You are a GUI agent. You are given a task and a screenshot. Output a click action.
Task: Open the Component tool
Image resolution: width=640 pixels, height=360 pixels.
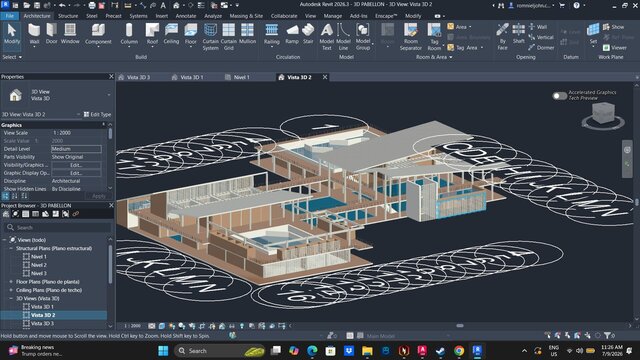98,34
